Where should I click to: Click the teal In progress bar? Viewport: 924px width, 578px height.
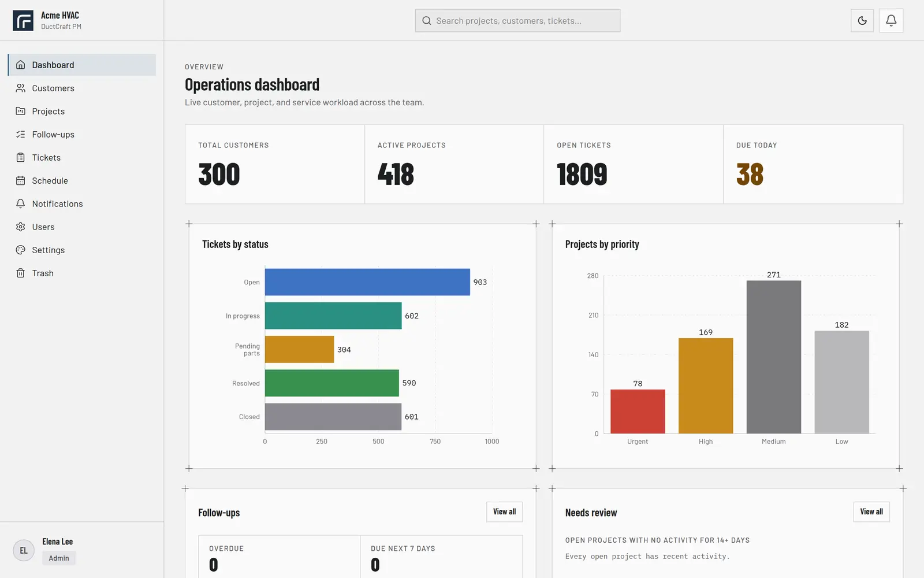tap(333, 316)
